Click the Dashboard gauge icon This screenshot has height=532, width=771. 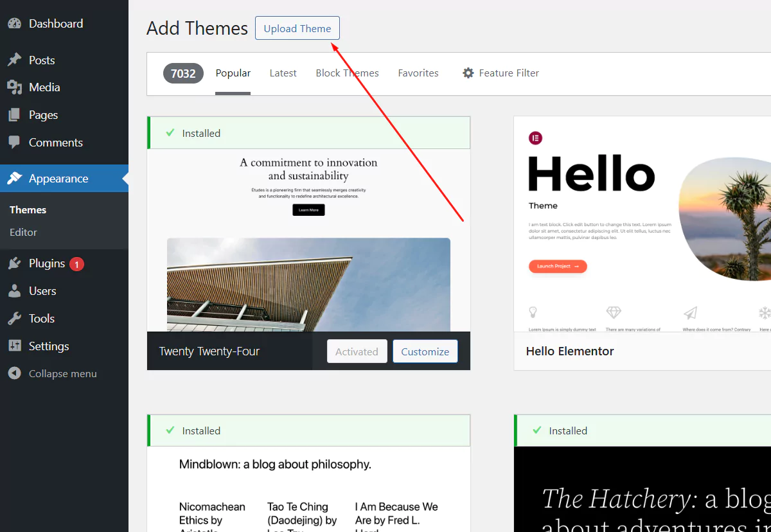[x=14, y=24]
